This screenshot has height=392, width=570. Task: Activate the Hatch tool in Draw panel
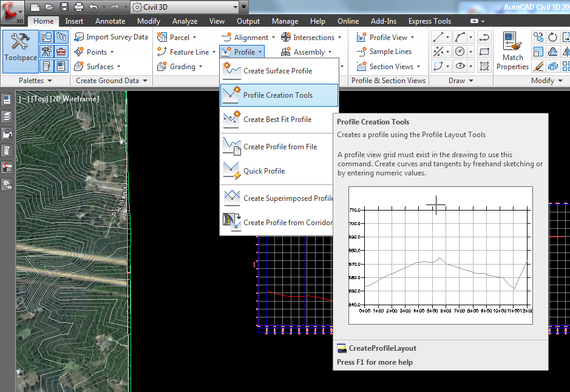[484, 67]
